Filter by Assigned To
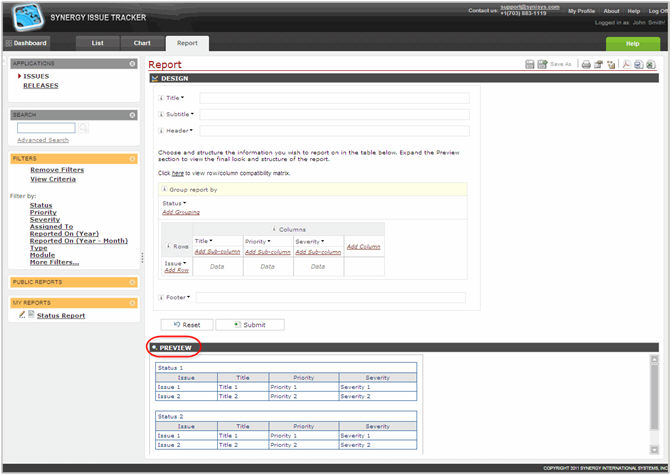 point(51,226)
